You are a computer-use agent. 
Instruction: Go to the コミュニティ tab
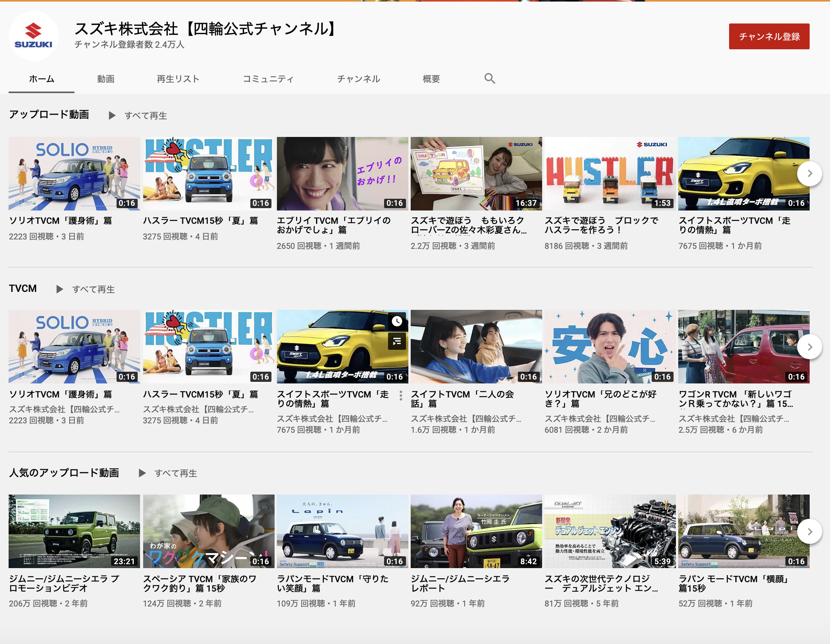(x=268, y=79)
